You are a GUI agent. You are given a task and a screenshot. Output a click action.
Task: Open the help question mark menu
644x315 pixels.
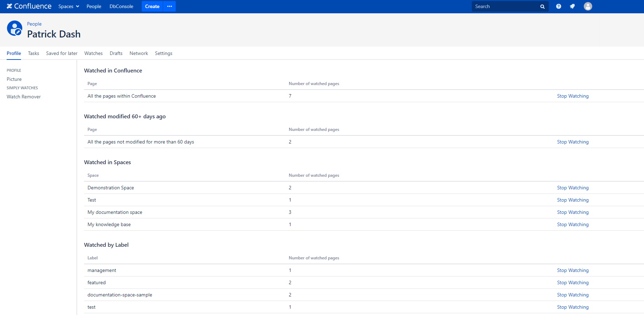[559, 6]
